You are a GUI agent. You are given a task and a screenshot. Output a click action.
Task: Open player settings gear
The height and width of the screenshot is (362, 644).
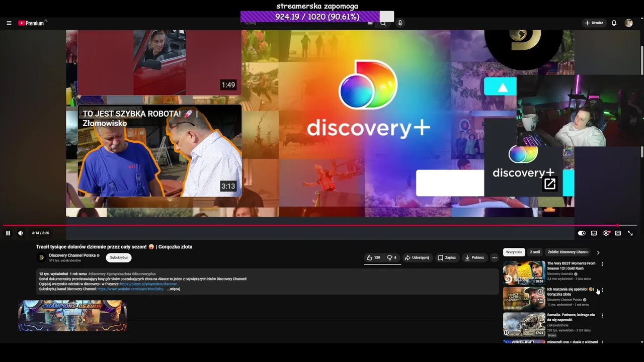(606, 233)
